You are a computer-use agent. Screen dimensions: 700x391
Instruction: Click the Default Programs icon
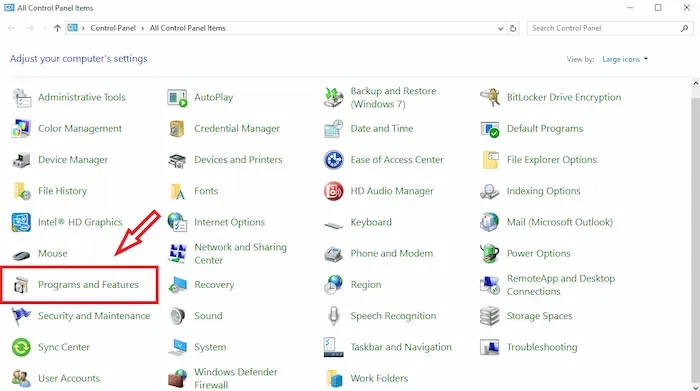click(490, 129)
